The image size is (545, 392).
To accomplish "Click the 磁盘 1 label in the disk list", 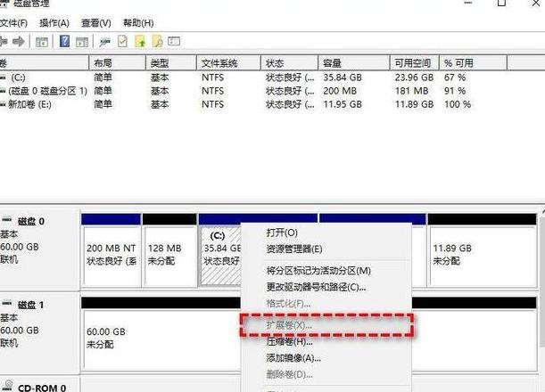I will point(31,305).
